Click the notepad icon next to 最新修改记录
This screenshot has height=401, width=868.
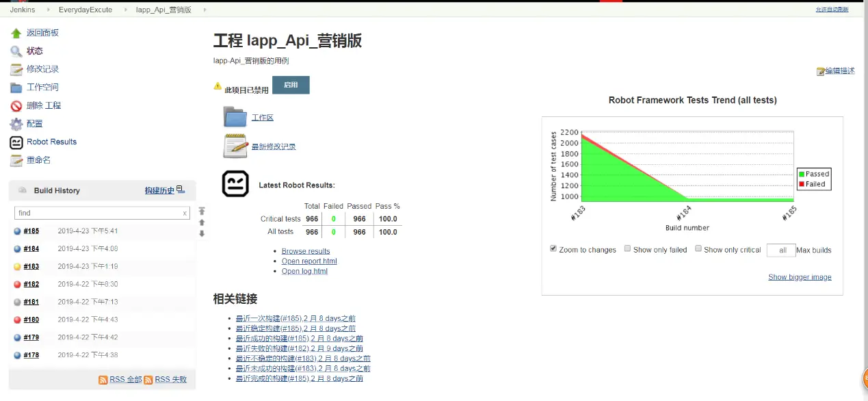tap(235, 146)
